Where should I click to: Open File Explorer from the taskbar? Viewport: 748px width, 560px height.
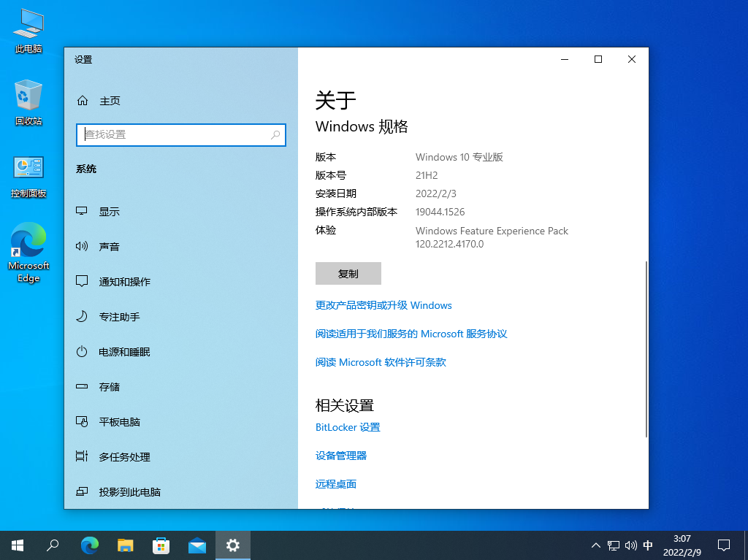[125, 545]
